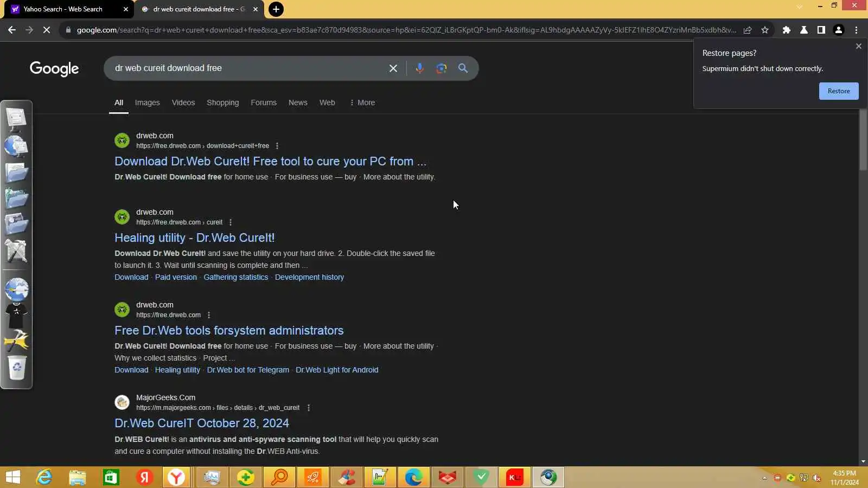
Task: Switch to the Forums results tab
Action: pos(264,102)
